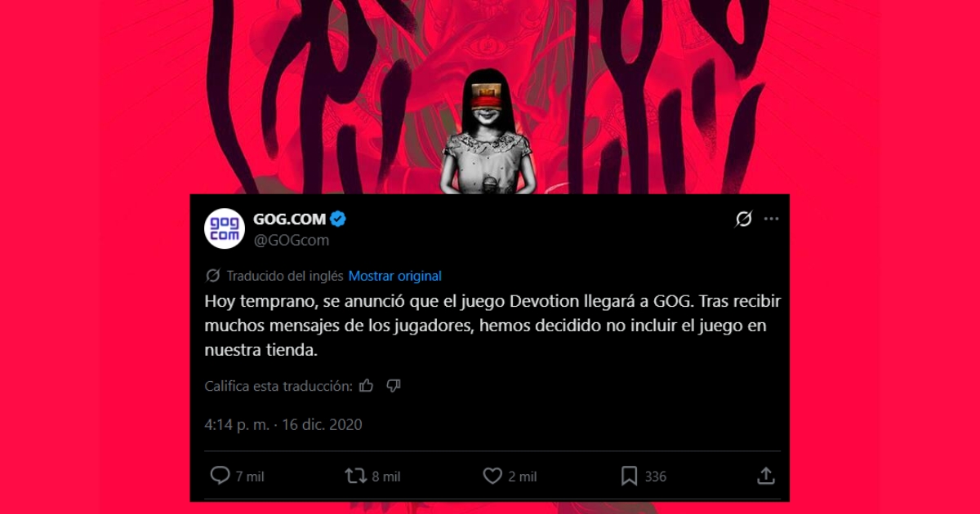
Task: Open the @GOGcom handle
Action: (291, 239)
